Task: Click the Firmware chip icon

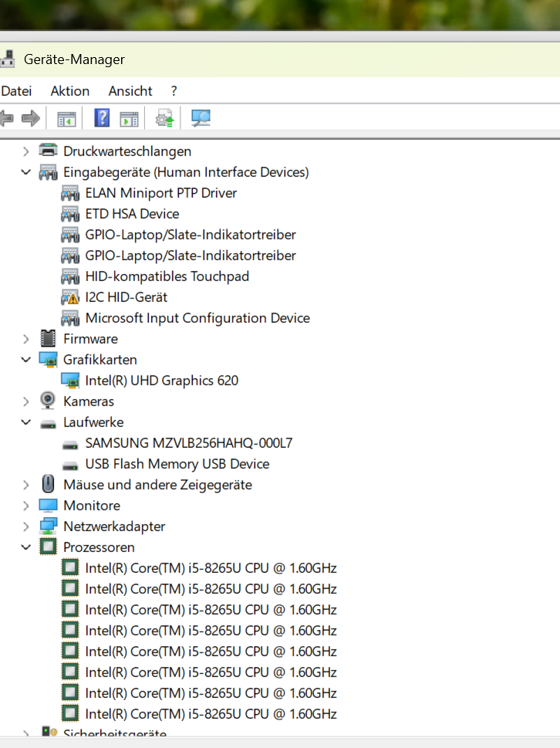Action: [x=48, y=338]
